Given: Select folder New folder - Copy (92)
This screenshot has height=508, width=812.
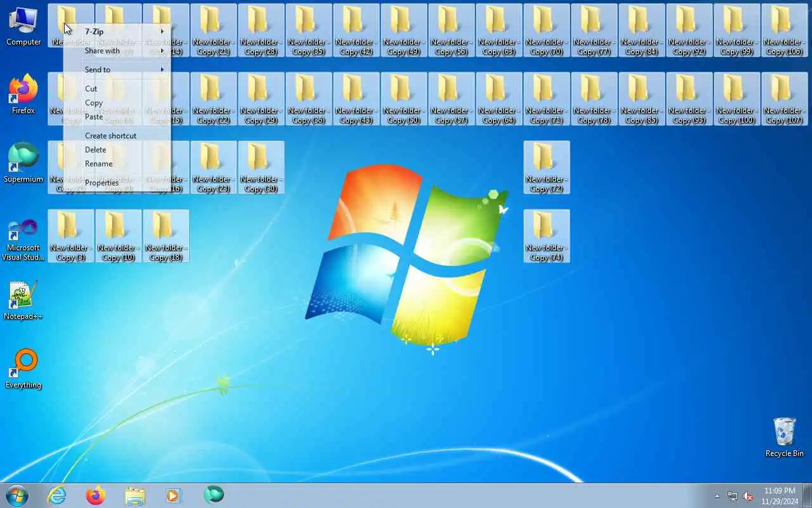Looking at the screenshot, I should [x=690, y=30].
